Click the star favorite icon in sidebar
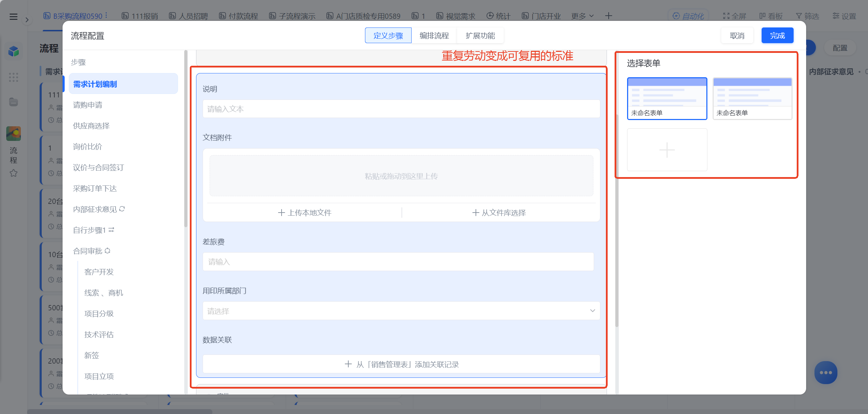 click(x=14, y=173)
